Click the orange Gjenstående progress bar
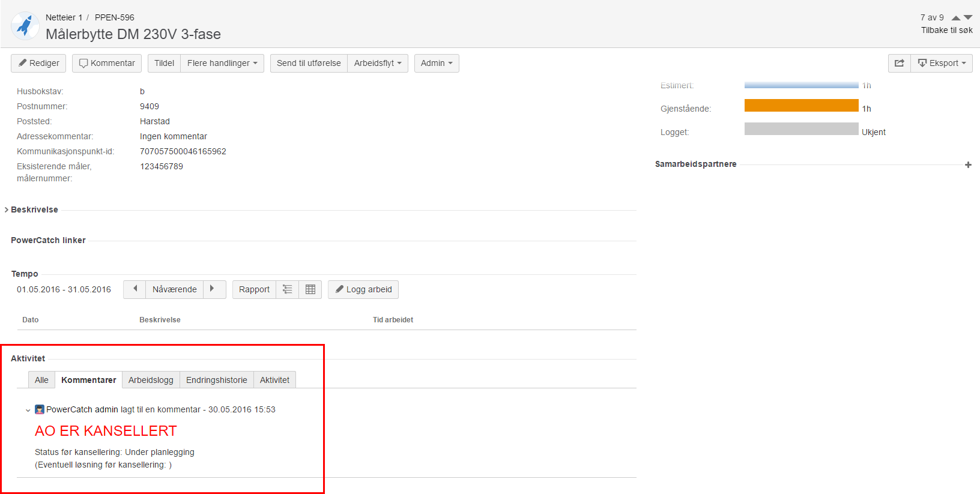980x494 pixels. coord(801,106)
